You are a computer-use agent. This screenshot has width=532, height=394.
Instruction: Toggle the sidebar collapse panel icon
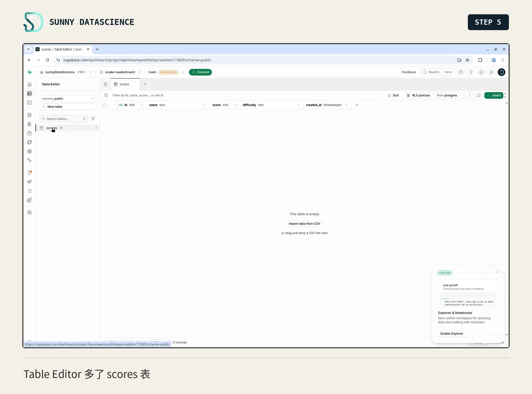[105, 84]
